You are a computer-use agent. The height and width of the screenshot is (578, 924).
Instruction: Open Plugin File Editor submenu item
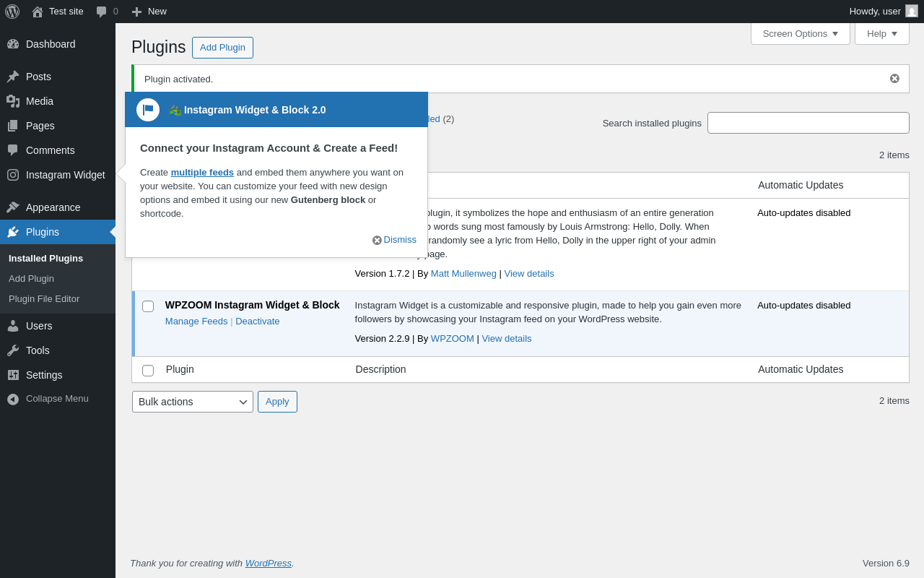[44, 299]
